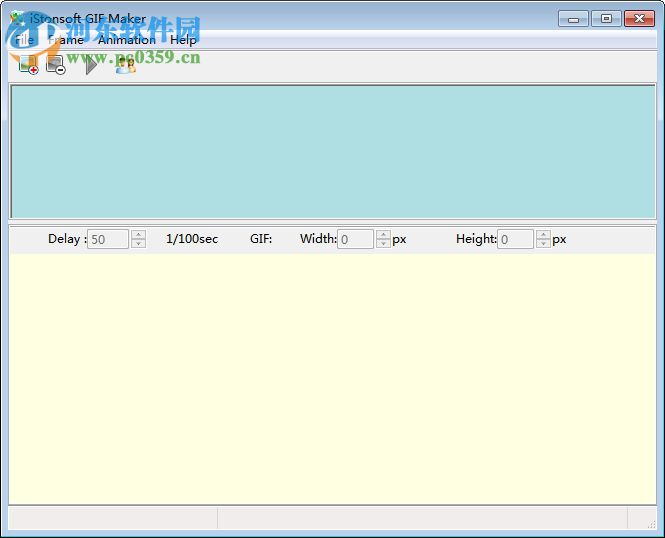Image resolution: width=665 pixels, height=538 pixels.
Task: Close the GIF Maker window
Action: (640, 19)
